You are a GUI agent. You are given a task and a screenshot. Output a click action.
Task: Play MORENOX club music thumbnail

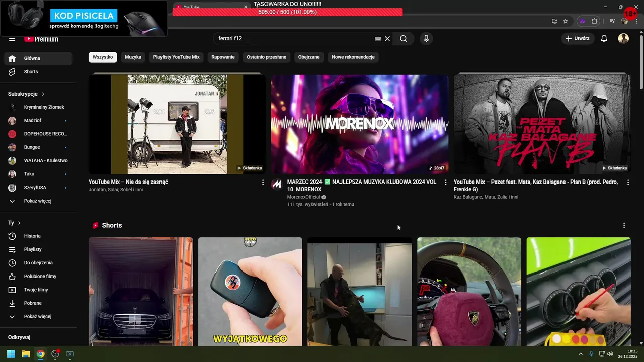click(x=360, y=124)
